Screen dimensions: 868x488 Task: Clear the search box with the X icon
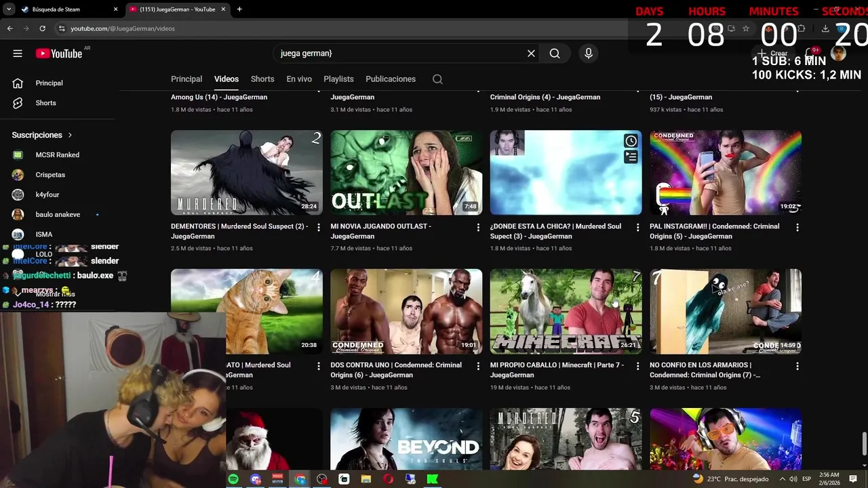[x=531, y=54]
